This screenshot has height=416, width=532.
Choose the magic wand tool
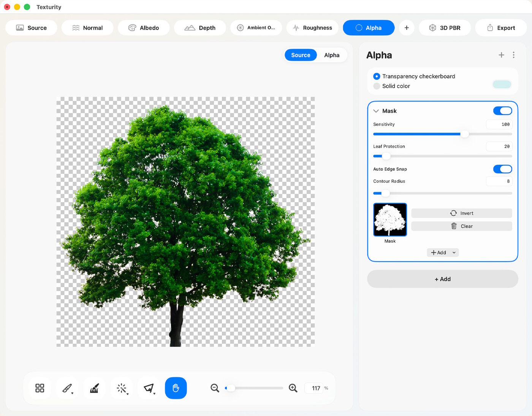121,388
